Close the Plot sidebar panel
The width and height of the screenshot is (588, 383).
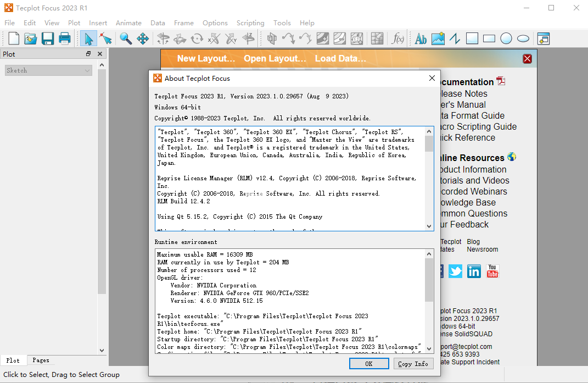coord(100,54)
